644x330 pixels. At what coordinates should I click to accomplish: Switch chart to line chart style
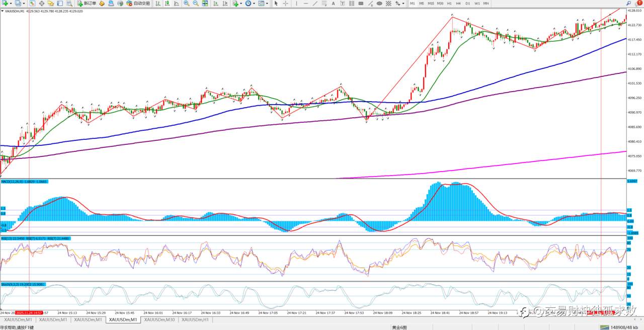[x=177, y=3]
